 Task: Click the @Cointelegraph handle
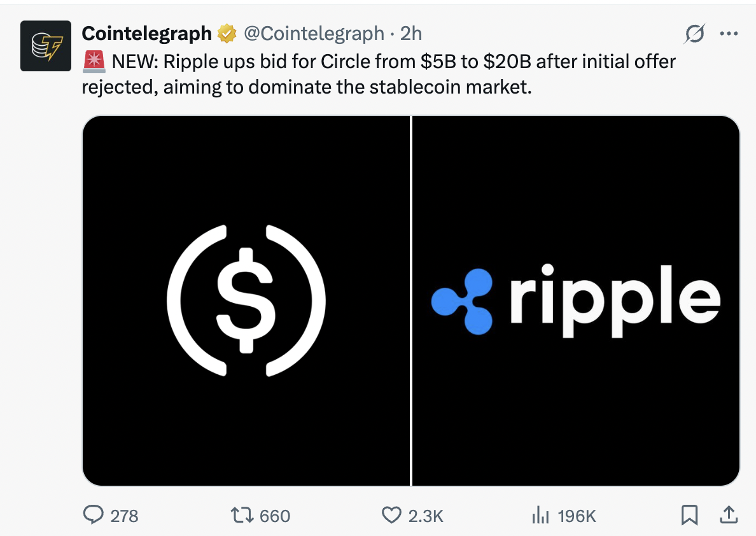(x=316, y=34)
